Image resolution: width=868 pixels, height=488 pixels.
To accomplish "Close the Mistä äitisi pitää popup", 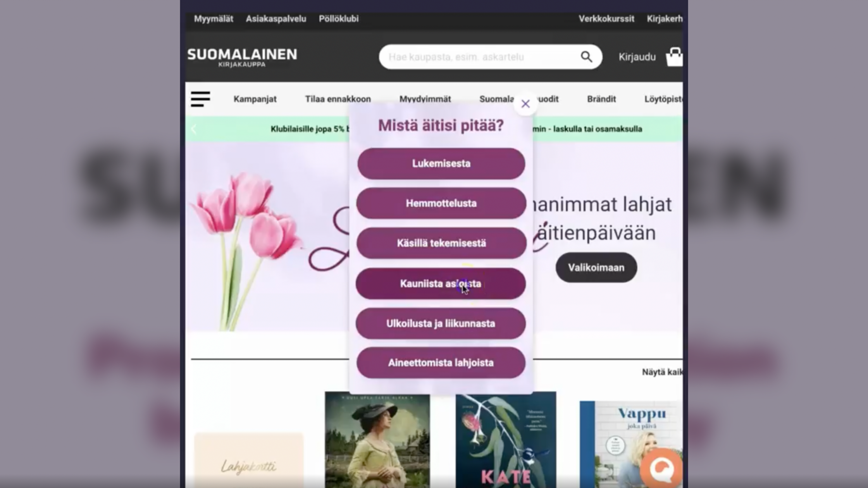I will [x=525, y=104].
